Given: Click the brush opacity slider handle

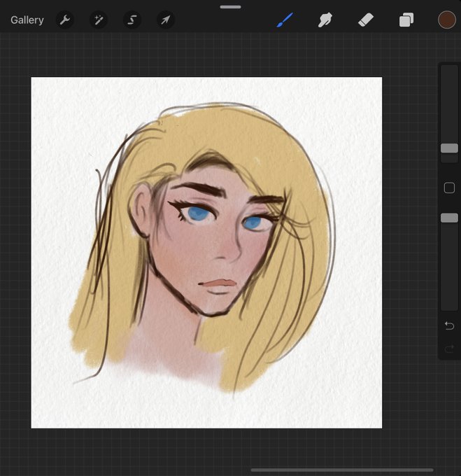Looking at the screenshot, I should pos(449,218).
